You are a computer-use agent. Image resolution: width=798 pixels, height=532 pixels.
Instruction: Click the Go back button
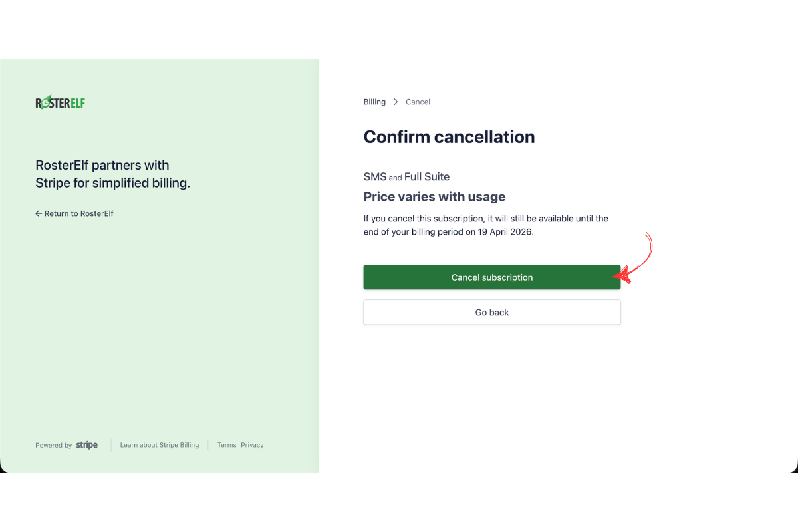491,312
